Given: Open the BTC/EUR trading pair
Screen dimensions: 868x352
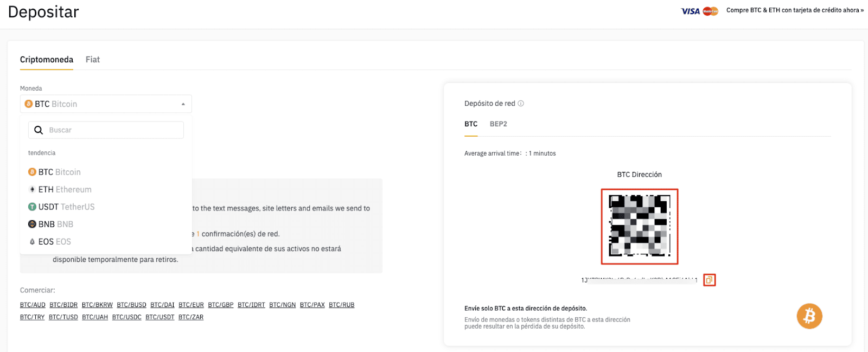Looking at the screenshot, I should pyautogui.click(x=191, y=305).
